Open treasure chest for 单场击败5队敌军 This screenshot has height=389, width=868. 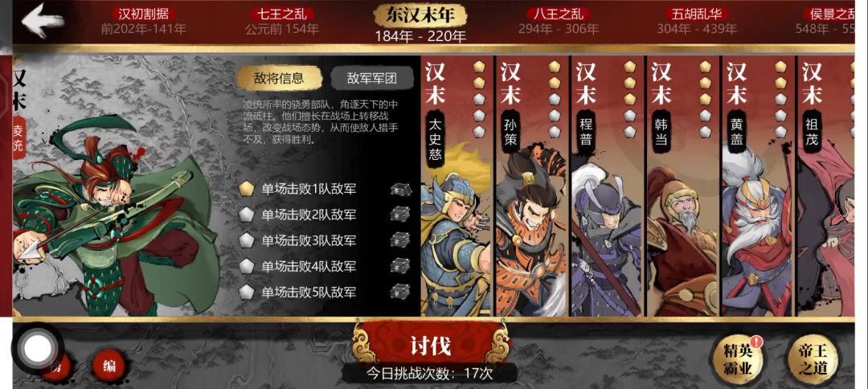[x=400, y=292]
